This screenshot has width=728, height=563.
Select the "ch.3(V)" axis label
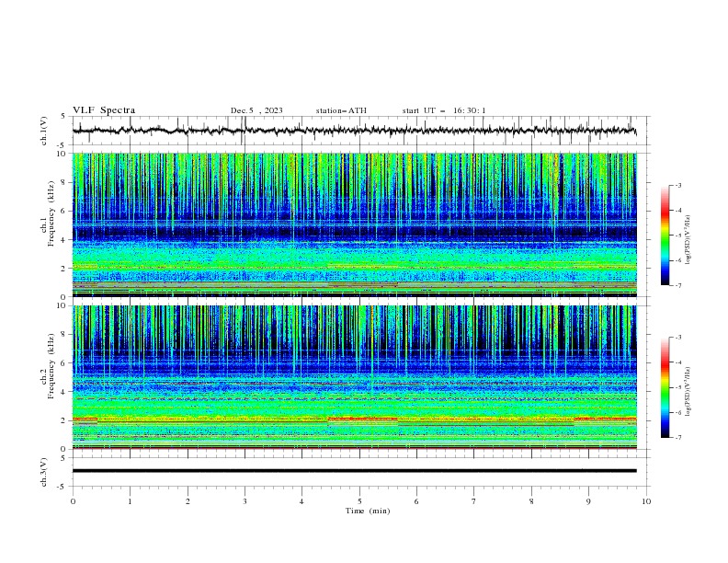[44, 472]
